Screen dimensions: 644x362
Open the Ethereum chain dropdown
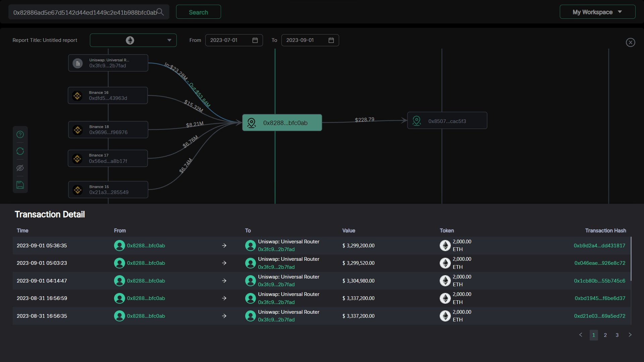click(x=133, y=40)
